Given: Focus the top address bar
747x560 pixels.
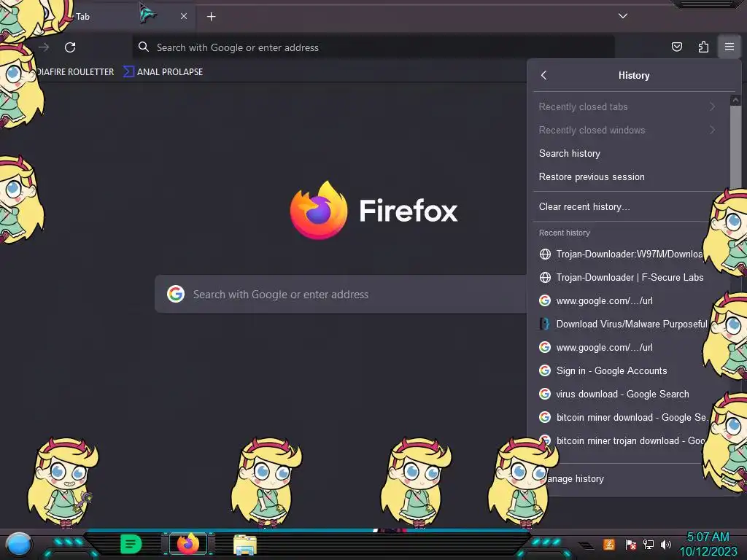Looking at the screenshot, I should (x=373, y=47).
